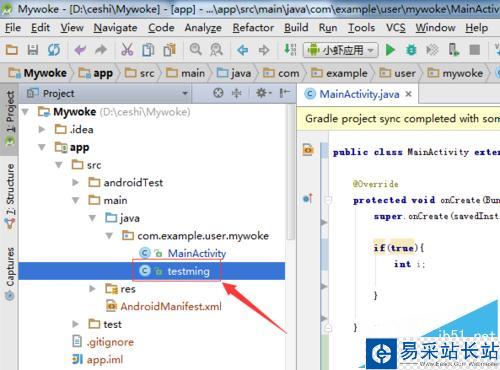Click Scroll from Source target icon
The height and width of the screenshot is (370, 500).
(x=218, y=93)
